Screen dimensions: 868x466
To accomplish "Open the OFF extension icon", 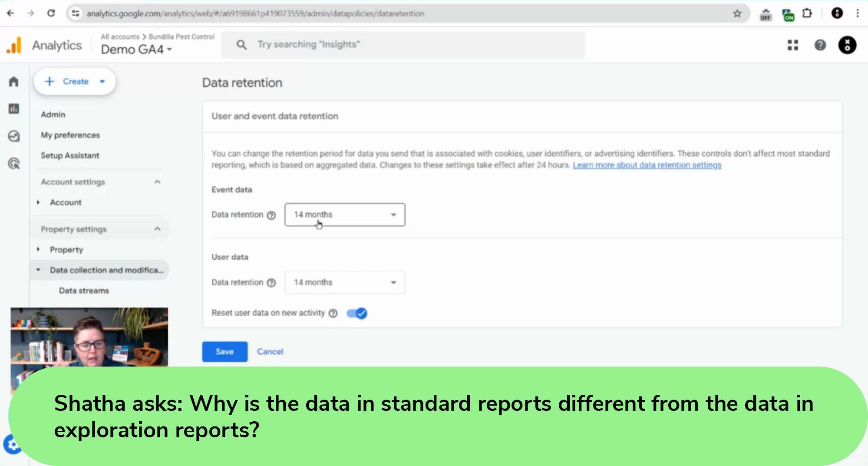I will pos(766,14).
